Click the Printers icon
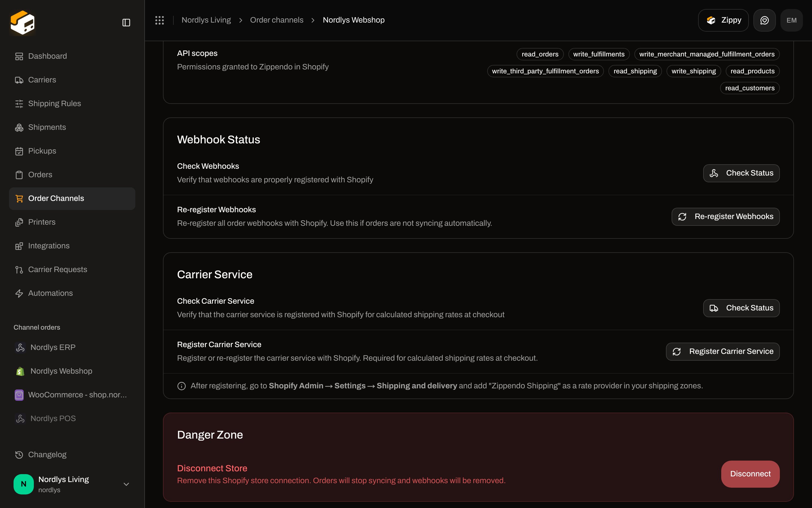The height and width of the screenshot is (508, 812). [19, 222]
